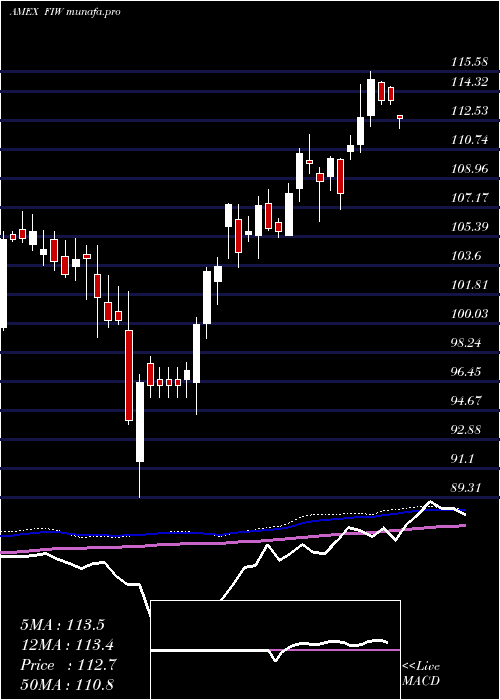The width and height of the screenshot is (500, 700).
Task: Click the AMEX FIW munafa.pro title text
Action: [65, 12]
